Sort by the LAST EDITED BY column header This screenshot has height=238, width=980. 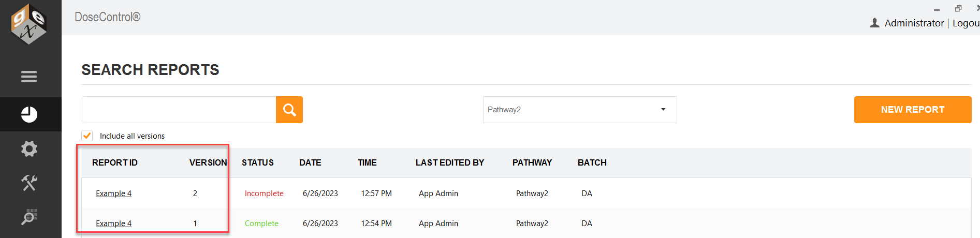point(450,162)
